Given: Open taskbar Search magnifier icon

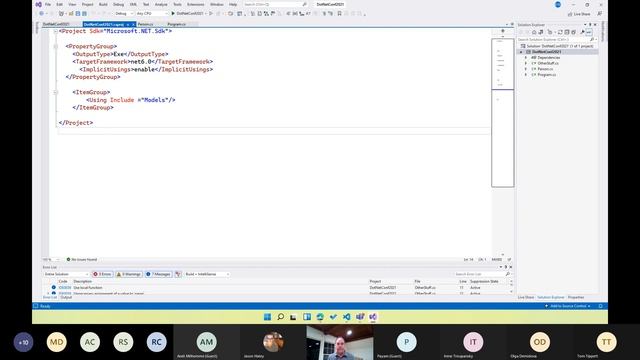Looking at the screenshot, I should pos(280,317).
